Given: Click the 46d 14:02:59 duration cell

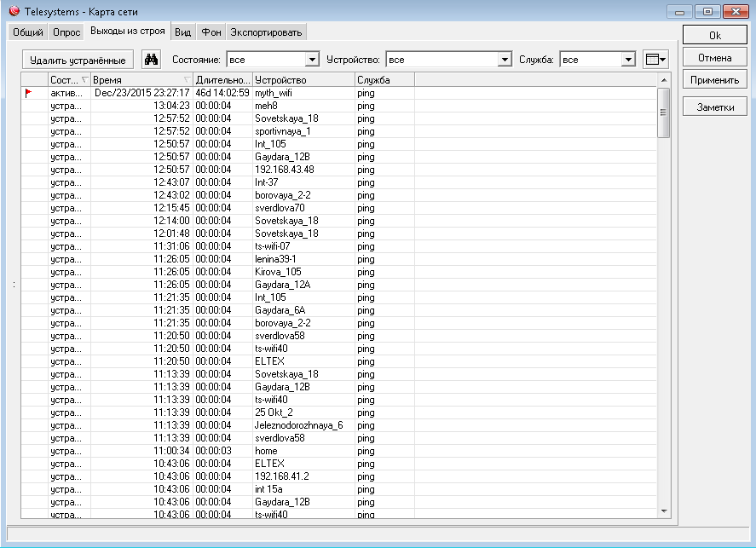Looking at the screenshot, I should coord(222,93).
